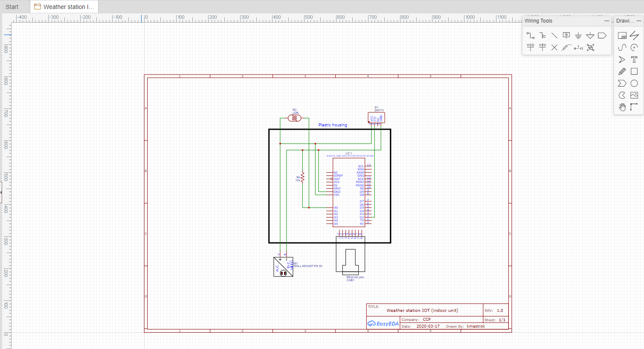This screenshot has height=349, width=644.
Task: Select the Bus Entry diagonal line tool
Action: pos(554,35)
